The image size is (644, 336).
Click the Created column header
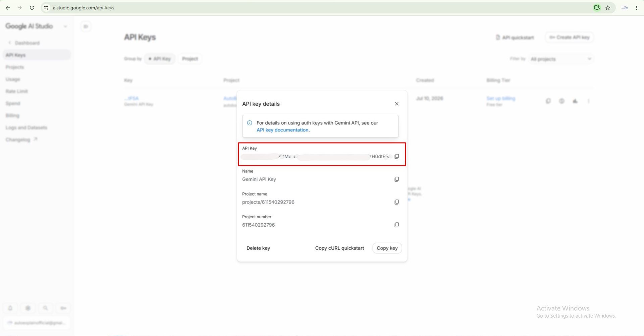point(425,80)
